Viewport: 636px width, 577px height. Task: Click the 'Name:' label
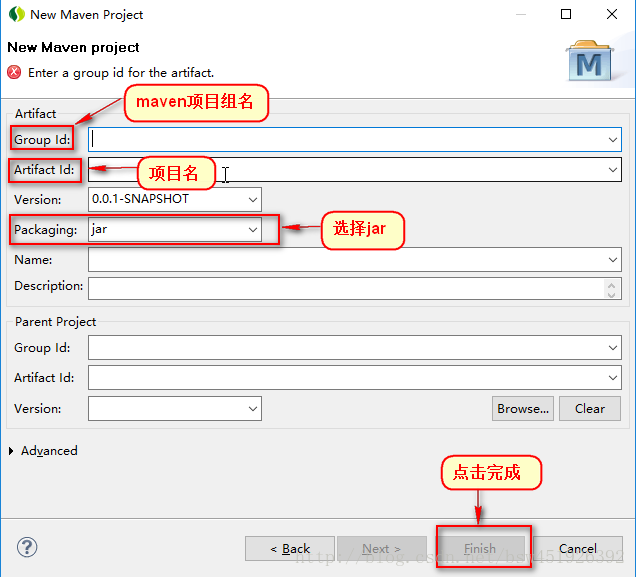[x=33, y=260]
